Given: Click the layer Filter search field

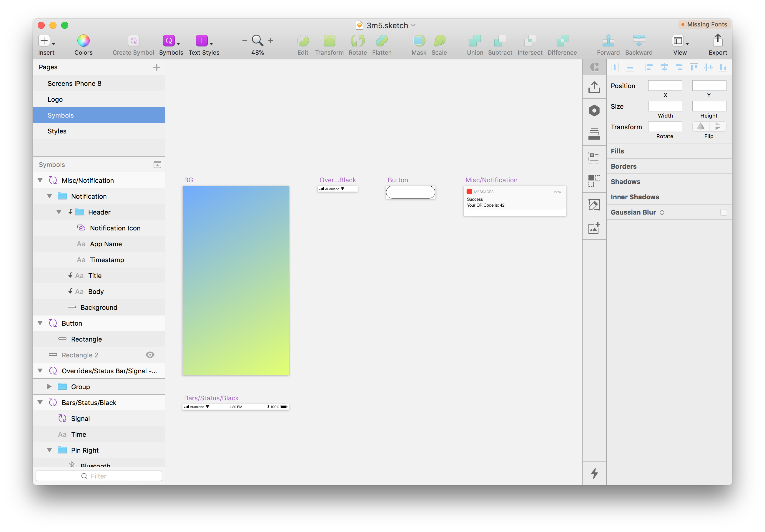Looking at the screenshot, I should click(99, 476).
